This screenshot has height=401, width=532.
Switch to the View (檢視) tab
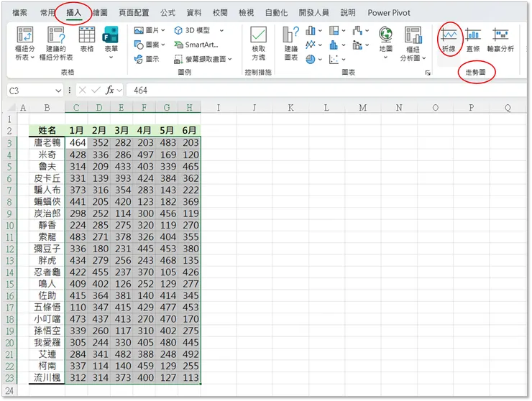[x=246, y=13]
